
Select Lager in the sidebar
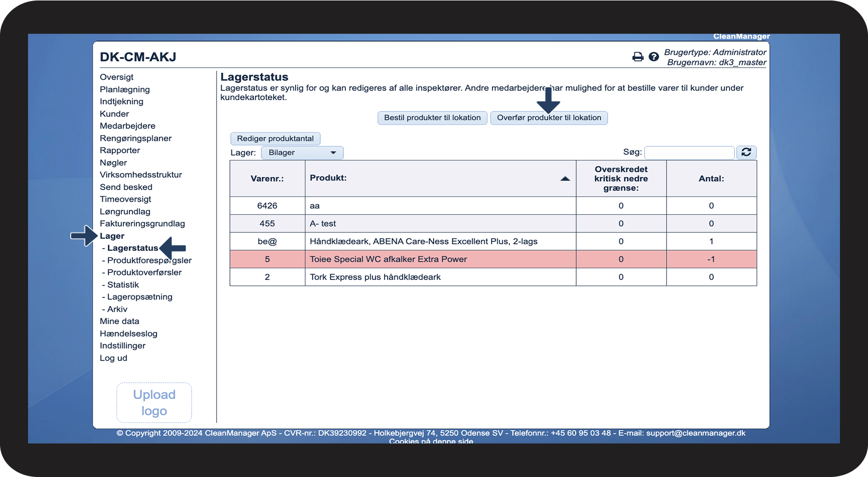(112, 236)
